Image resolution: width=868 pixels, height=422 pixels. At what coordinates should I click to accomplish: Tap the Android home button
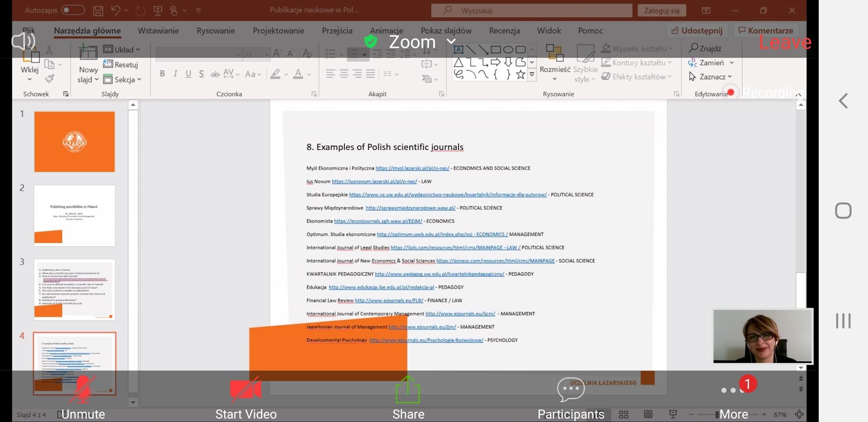(x=843, y=211)
